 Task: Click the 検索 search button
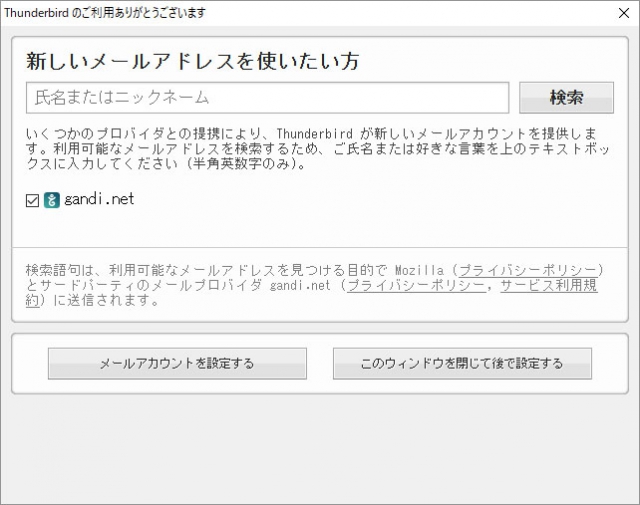point(566,98)
